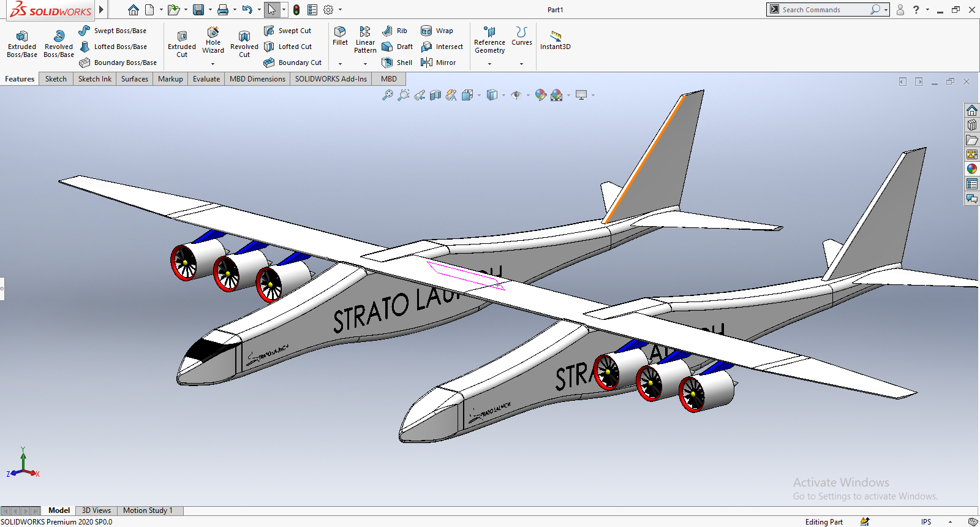Viewport: 980px width, 527px height.
Task: Switch to the SOLIDWORKS Add-Ins tab
Action: [x=331, y=79]
